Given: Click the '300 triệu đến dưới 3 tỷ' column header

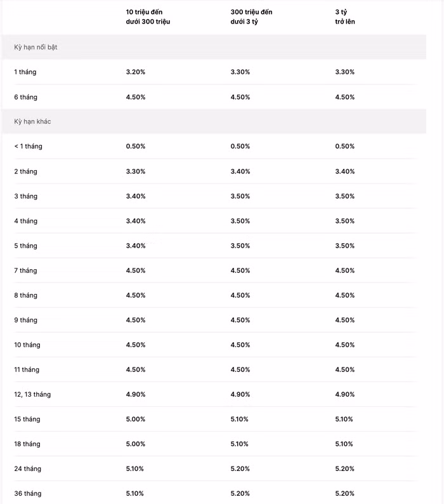Looking at the screenshot, I should point(252,17).
